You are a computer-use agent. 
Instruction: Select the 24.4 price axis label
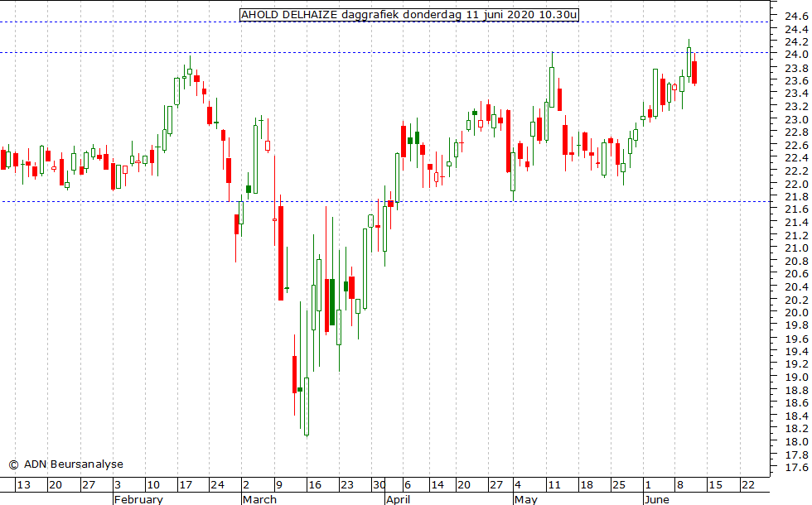coord(796,29)
